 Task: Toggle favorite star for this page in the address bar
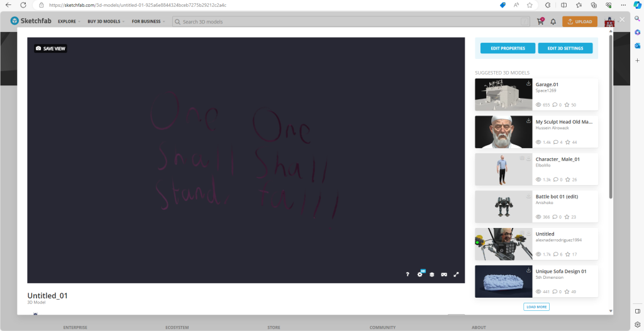click(x=529, y=5)
